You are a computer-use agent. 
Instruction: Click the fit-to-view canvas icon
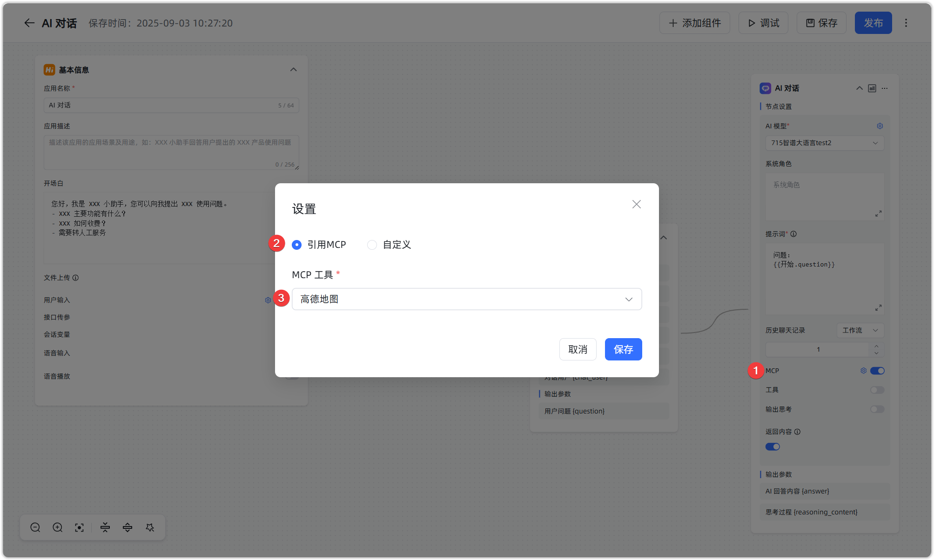pyautogui.click(x=80, y=527)
